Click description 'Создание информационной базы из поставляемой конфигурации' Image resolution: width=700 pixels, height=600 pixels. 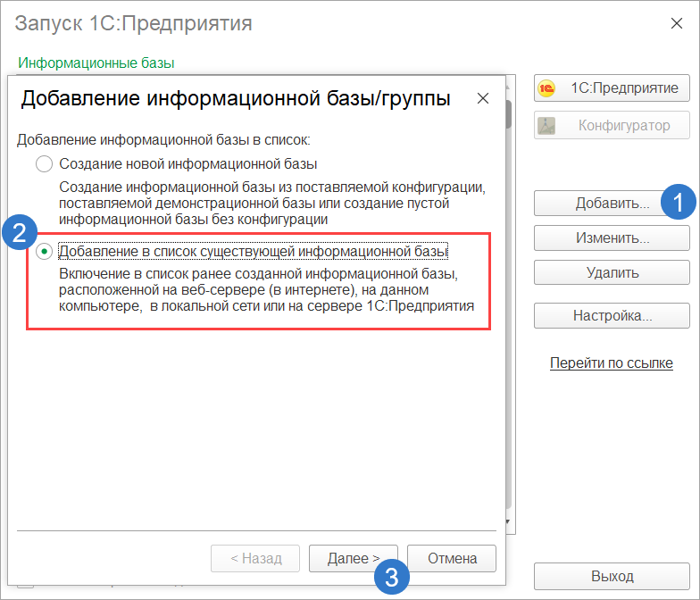click(x=272, y=204)
